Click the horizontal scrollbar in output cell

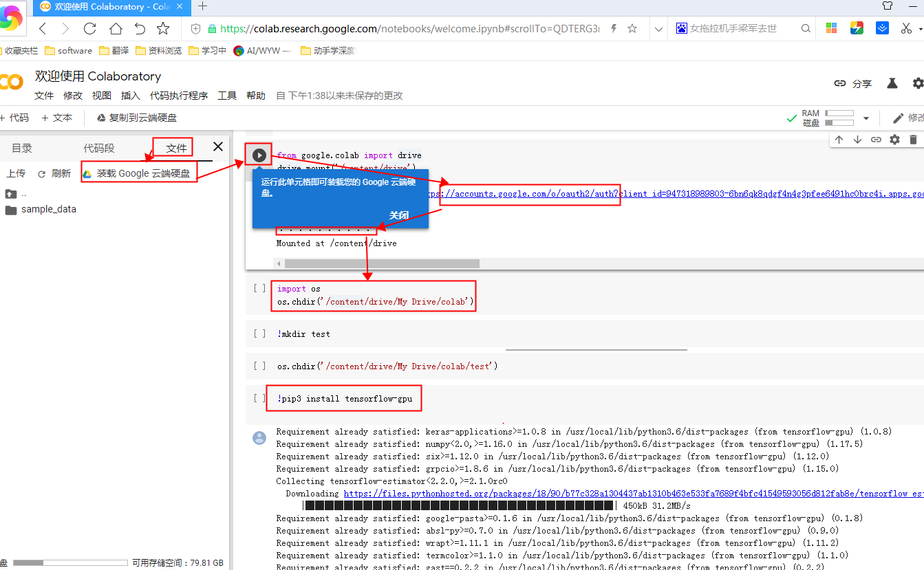click(382, 263)
